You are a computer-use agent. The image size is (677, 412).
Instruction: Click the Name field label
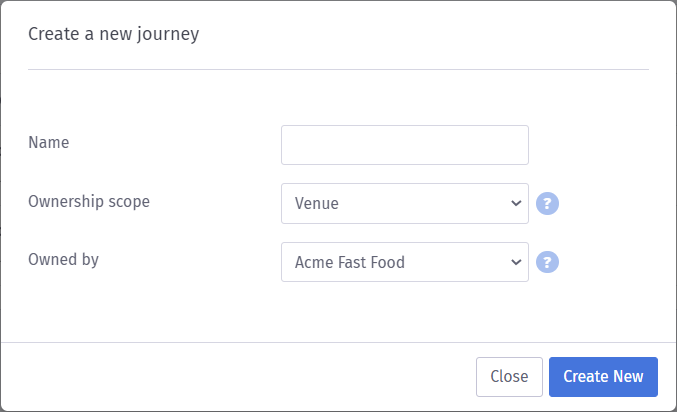point(48,143)
